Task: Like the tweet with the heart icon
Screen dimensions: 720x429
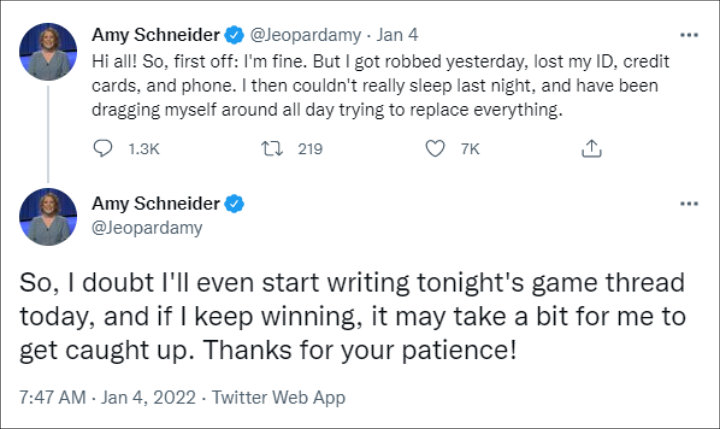Action: tap(435, 149)
